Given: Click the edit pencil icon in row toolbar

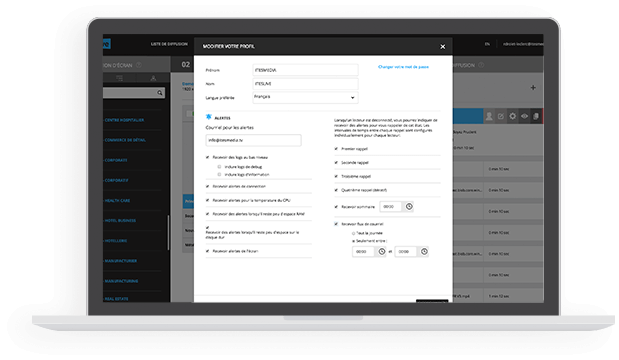Looking at the screenshot, I should [501, 116].
